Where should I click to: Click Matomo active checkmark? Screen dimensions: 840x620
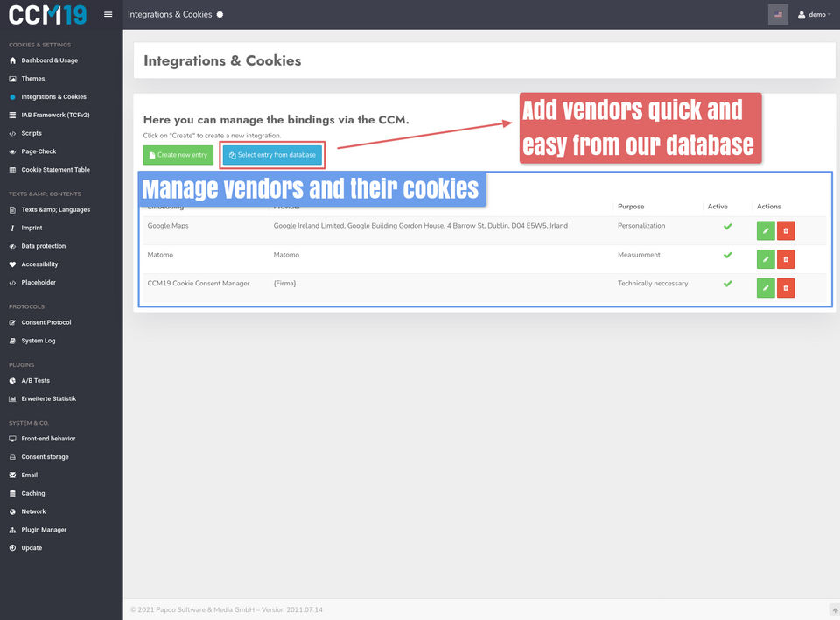click(727, 256)
